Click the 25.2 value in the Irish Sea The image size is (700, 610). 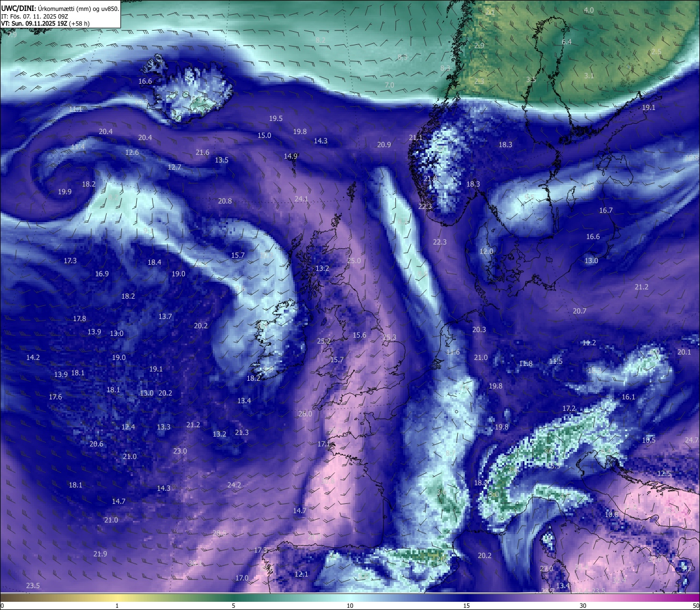tap(324, 341)
